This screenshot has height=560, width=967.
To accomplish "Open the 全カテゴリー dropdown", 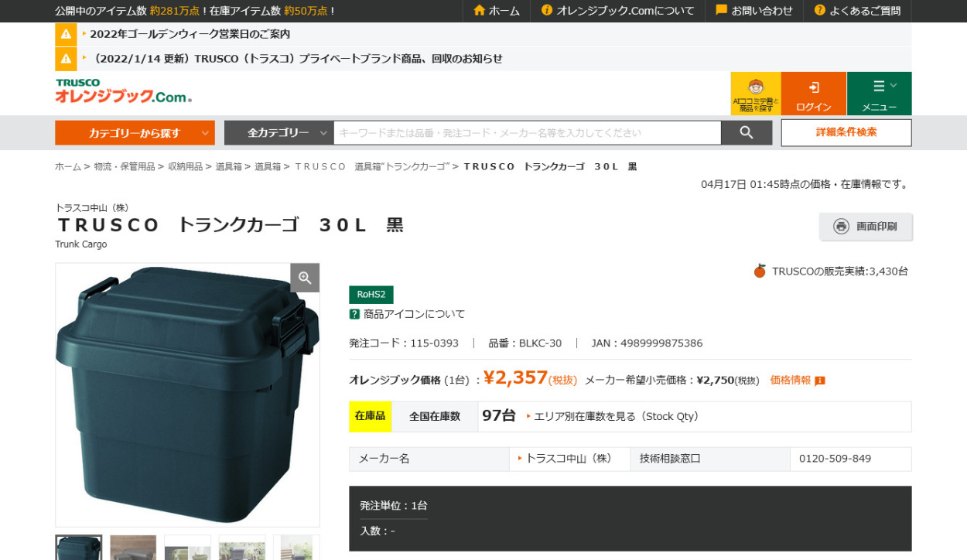I will pyautogui.click(x=277, y=132).
